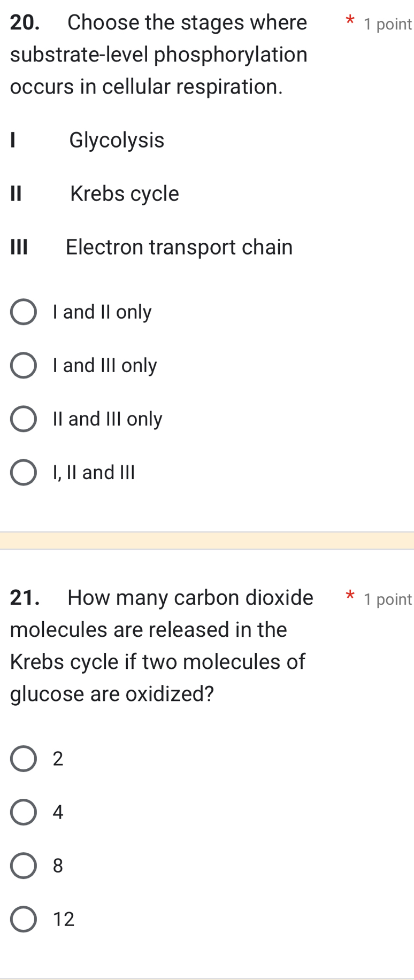Viewport: 414px width, 980px height.
Task: Click the question 20 text
Action: 155,53
